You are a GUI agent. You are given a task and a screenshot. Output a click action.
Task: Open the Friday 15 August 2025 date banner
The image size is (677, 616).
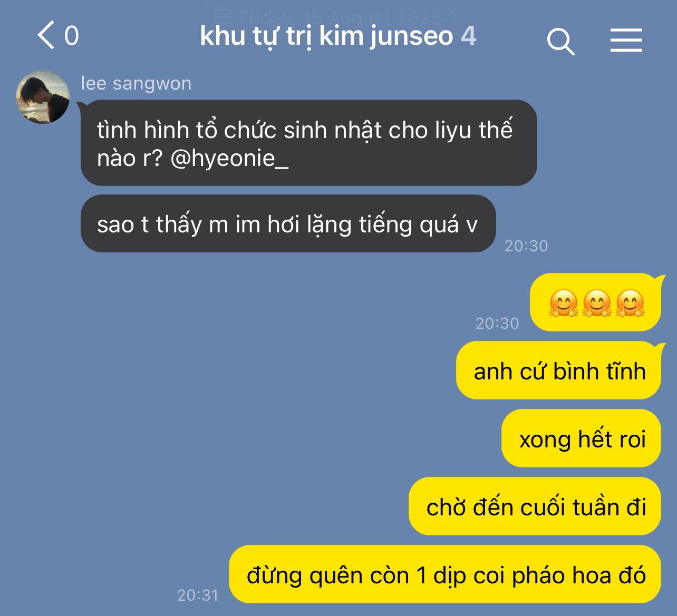(337, 16)
